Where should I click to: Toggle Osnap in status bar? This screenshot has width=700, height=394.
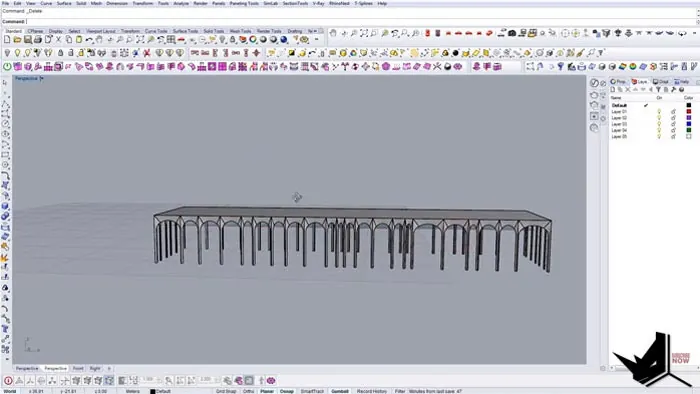point(287,391)
